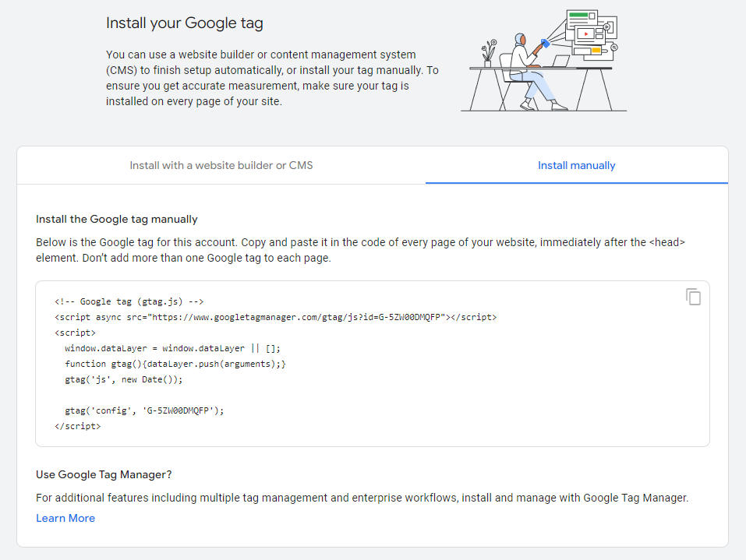Image resolution: width=746 pixels, height=560 pixels.
Task: Click the Use Google Tag Manager? heading
Action: (104, 474)
